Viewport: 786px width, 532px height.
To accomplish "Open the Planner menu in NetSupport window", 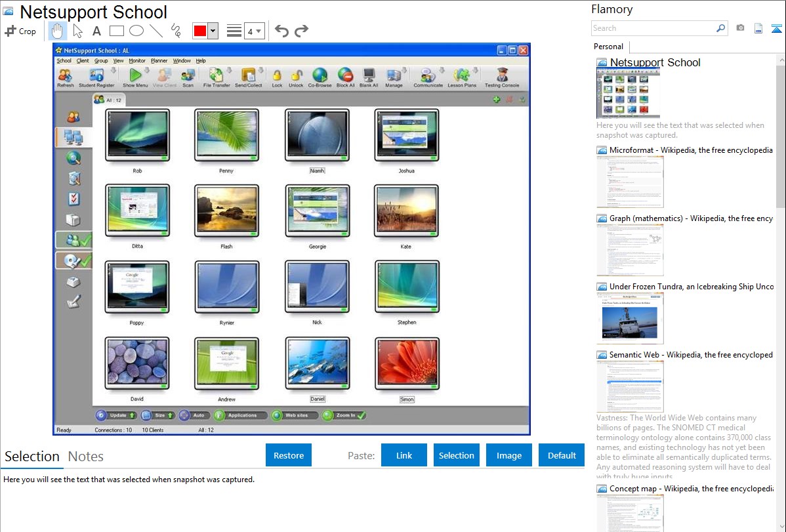I will (x=159, y=60).
